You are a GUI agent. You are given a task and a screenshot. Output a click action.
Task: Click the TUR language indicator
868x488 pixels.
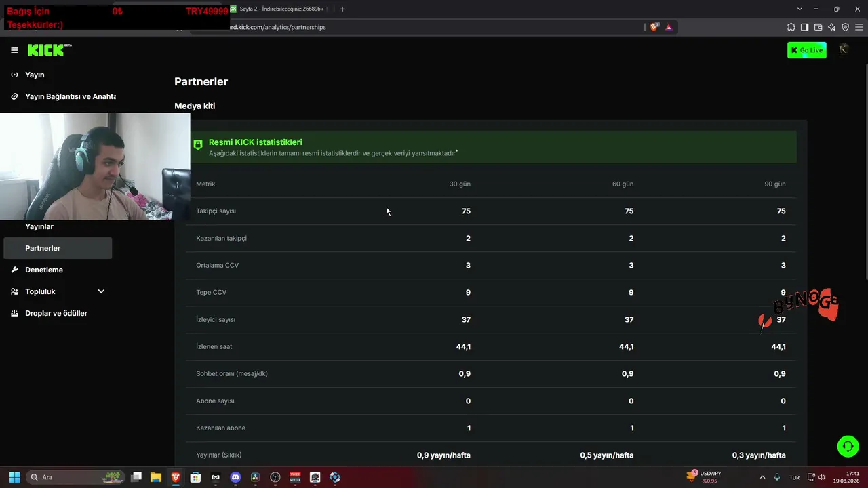tap(794, 477)
